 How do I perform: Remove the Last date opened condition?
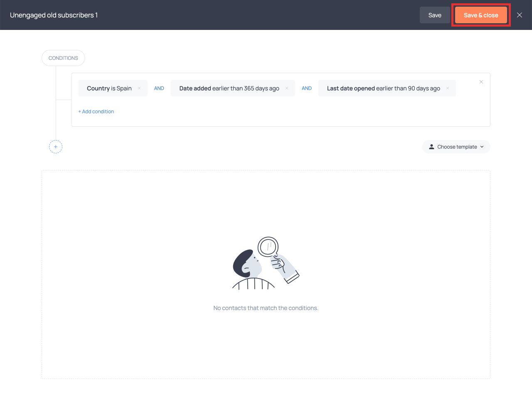pyautogui.click(x=448, y=88)
